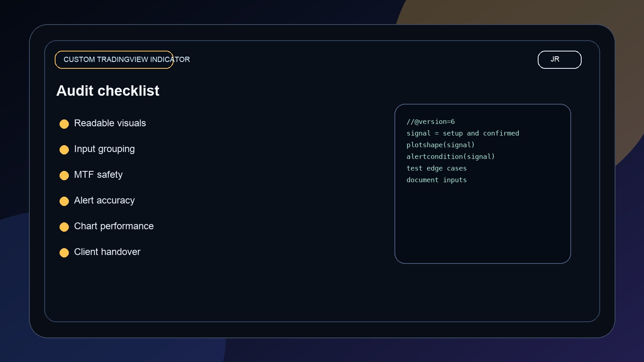This screenshot has height=362, width=644.
Task: Click the yellow bullet beside Readable visuals
Action: coord(64,124)
